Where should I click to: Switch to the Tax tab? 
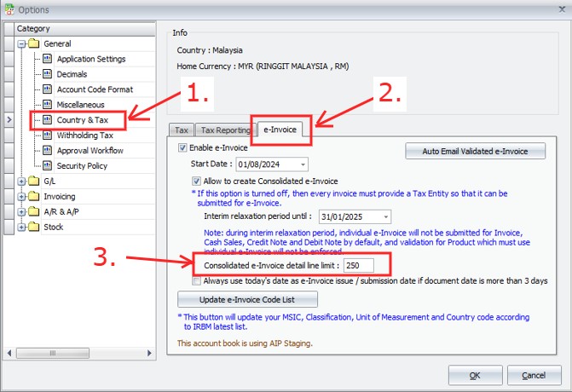click(x=181, y=130)
